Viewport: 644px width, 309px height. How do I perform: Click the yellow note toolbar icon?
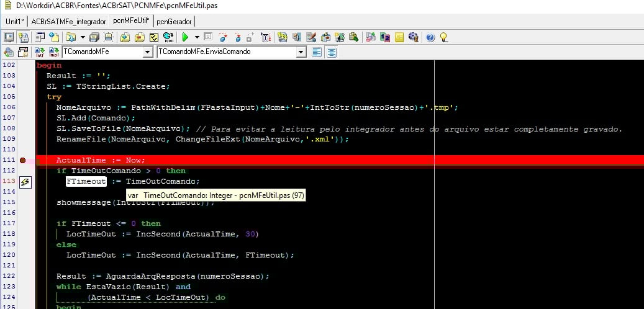click(x=399, y=37)
